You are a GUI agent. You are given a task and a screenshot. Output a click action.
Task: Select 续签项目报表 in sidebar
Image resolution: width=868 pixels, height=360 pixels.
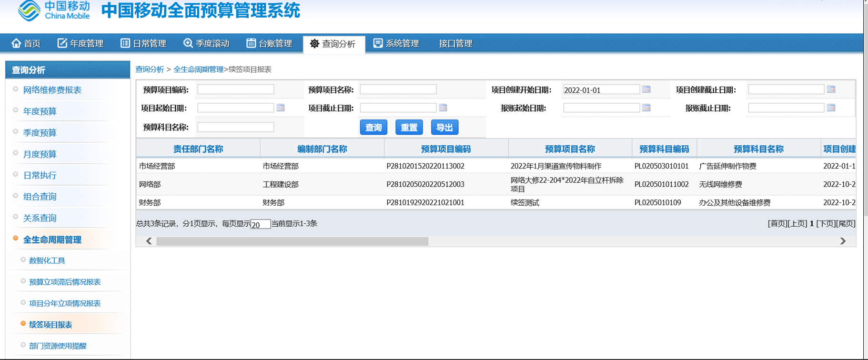[x=50, y=325]
